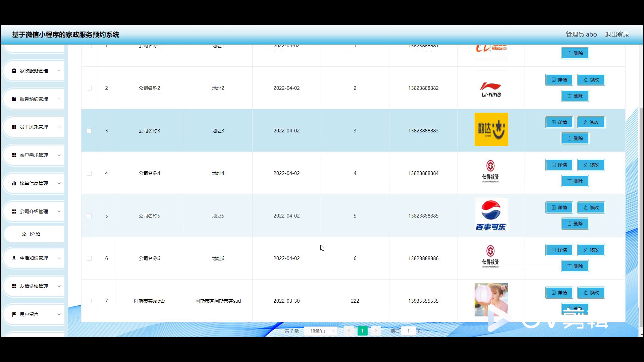Click 详情 for 公司名称4
The image size is (644, 362).
click(x=559, y=165)
